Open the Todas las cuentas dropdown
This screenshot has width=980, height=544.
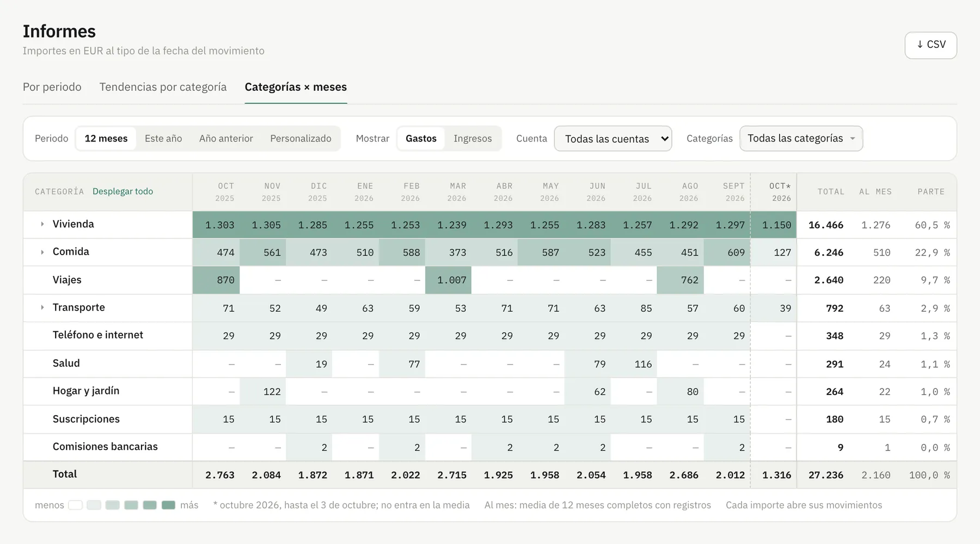tap(613, 139)
